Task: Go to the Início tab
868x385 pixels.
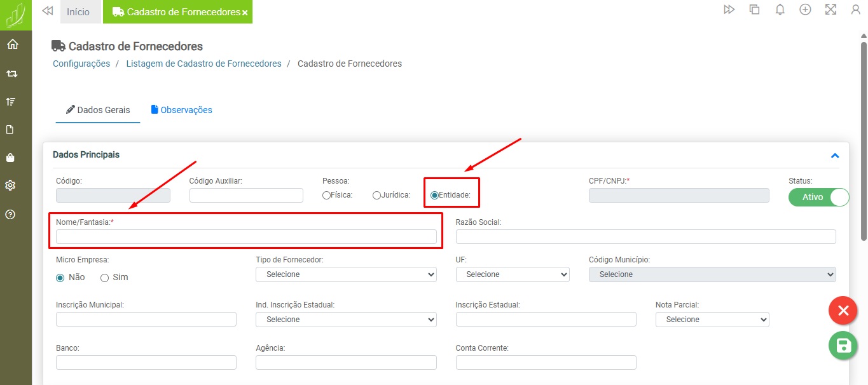Action: (x=78, y=12)
